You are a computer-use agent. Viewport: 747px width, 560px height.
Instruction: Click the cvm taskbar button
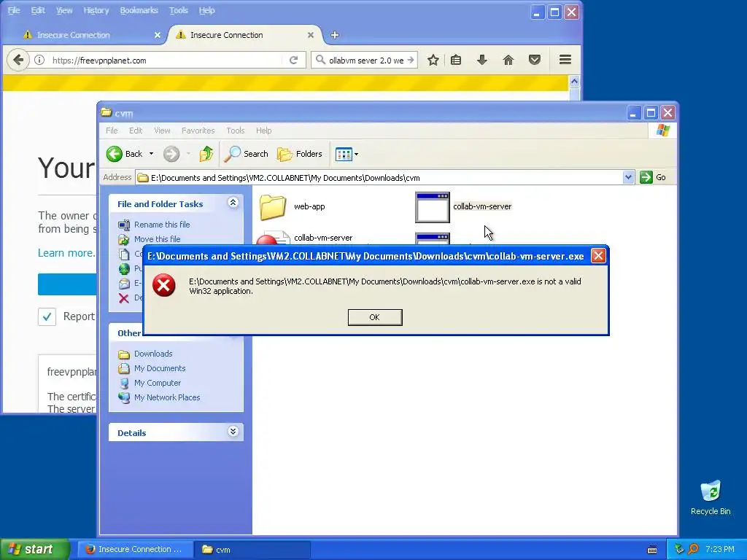(x=252, y=550)
